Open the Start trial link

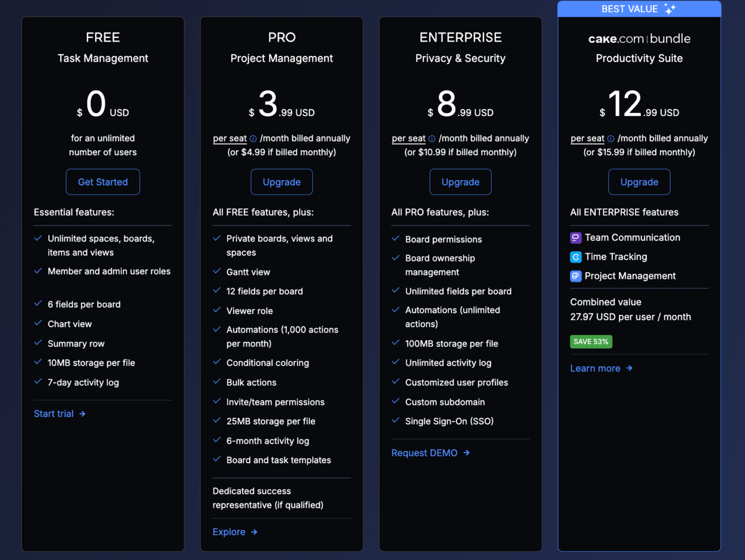[53, 413]
